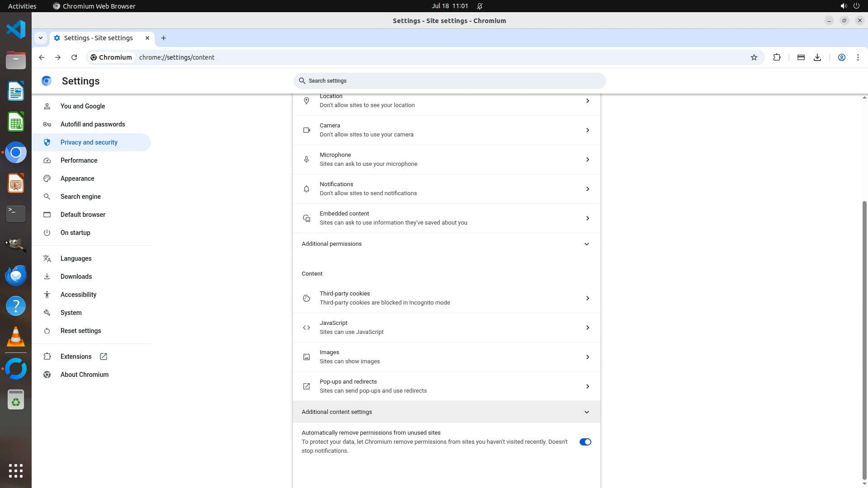Toggle automatically remove permissions from unused sites
The height and width of the screenshot is (488, 868).
click(x=585, y=442)
